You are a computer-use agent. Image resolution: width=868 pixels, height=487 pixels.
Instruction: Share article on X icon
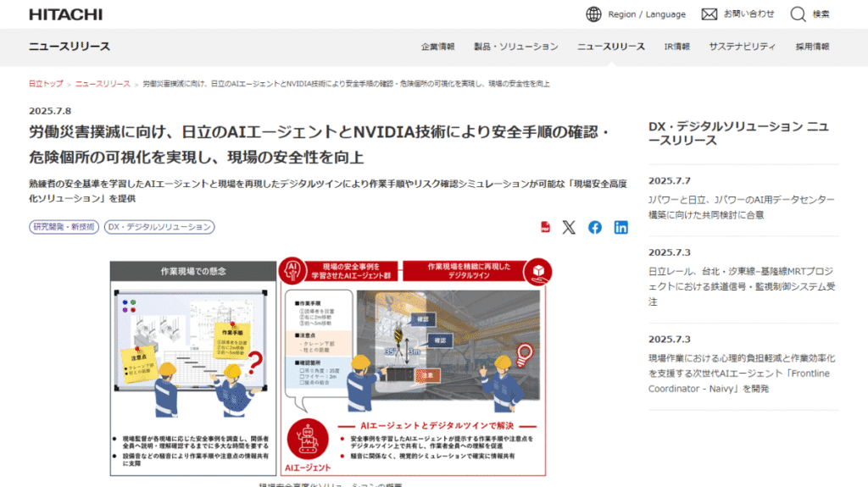click(569, 228)
